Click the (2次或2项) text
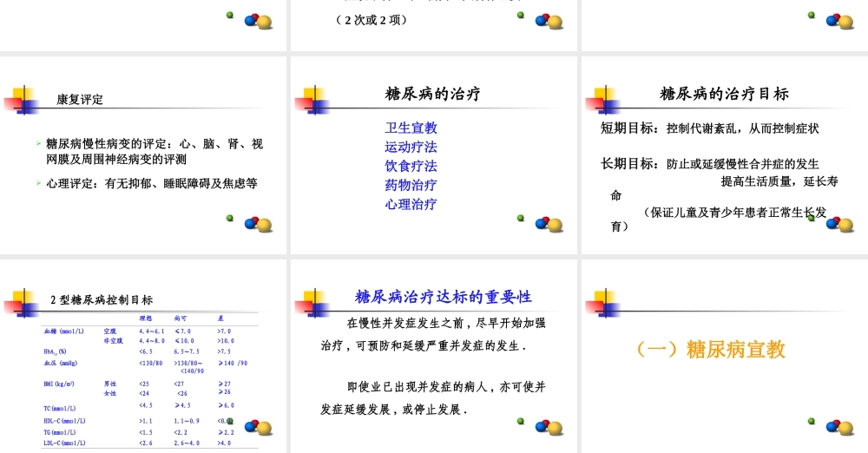This screenshot has width=868, height=453. 372,20
